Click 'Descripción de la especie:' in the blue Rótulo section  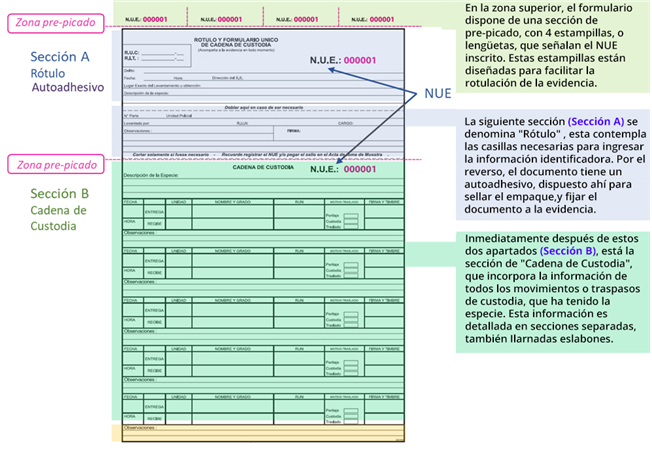click(146, 93)
